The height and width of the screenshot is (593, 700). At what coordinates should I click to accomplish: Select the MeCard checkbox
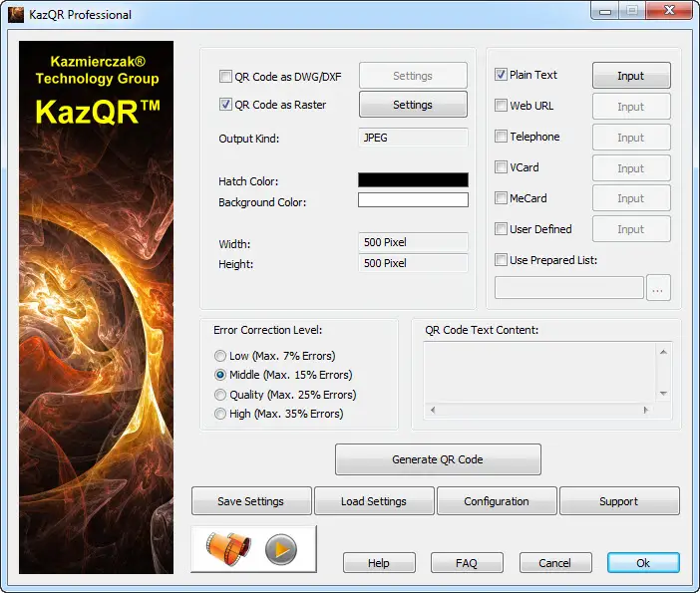pos(501,197)
